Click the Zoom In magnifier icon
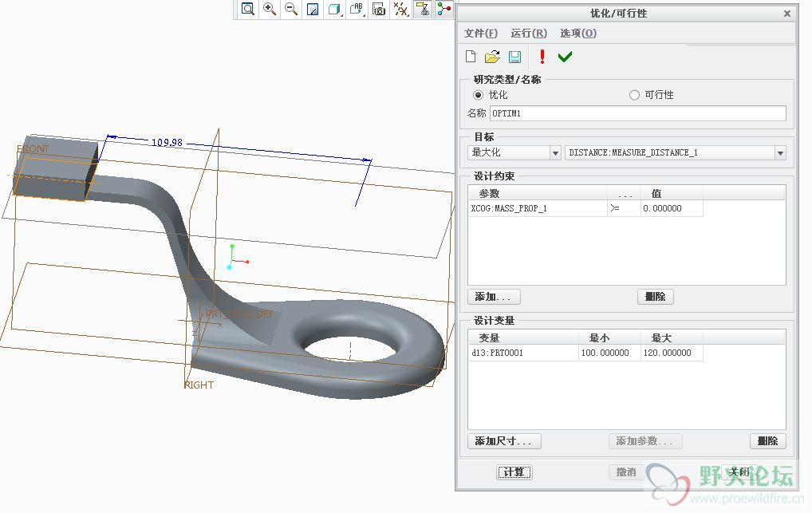The height and width of the screenshot is (513, 812). (270, 9)
